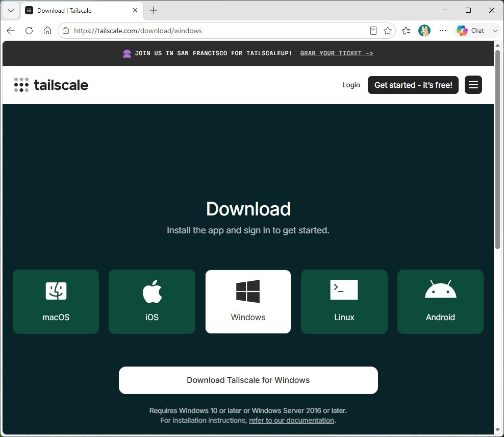Click the Tailscale logo

(x=51, y=85)
